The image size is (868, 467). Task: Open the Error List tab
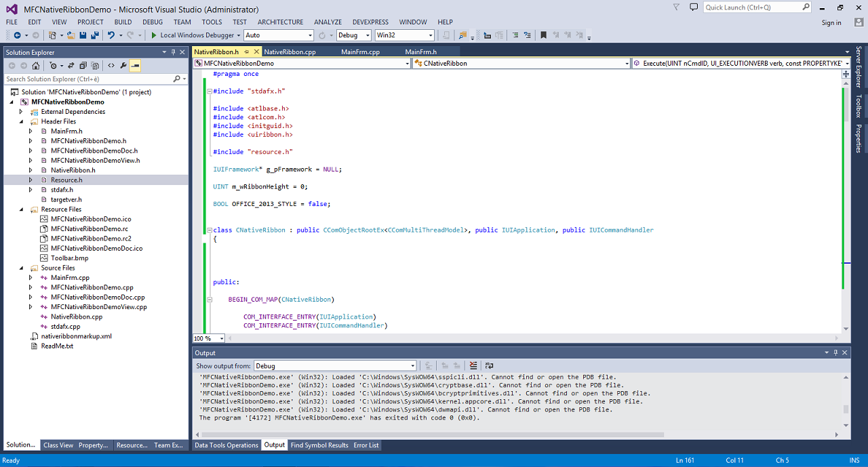click(x=366, y=445)
